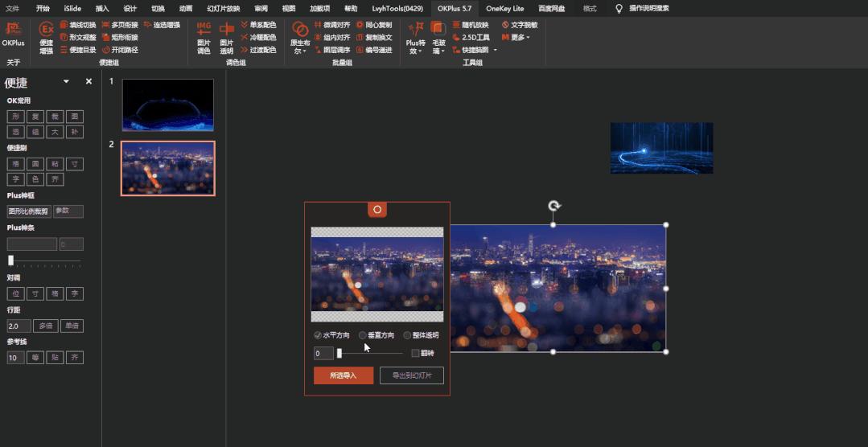Click the 图片调色 IMG icon
Screen dimensions: 868x447
point(204,31)
